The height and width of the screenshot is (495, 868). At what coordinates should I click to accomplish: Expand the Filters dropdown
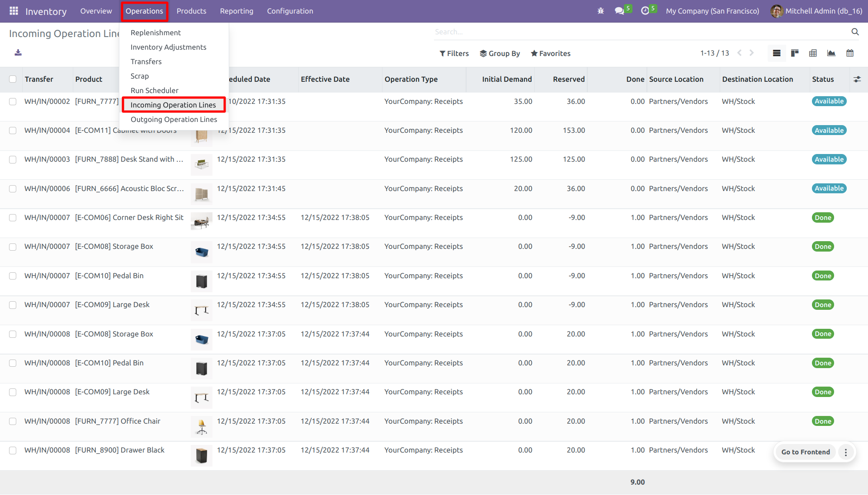[x=454, y=53]
